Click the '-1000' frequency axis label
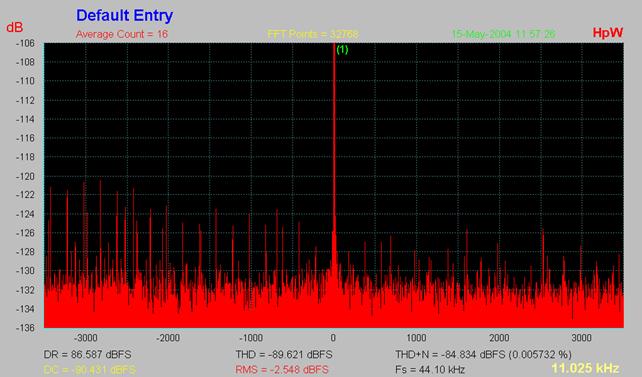The width and height of the screenshot is (642, 377). [251, 338]
